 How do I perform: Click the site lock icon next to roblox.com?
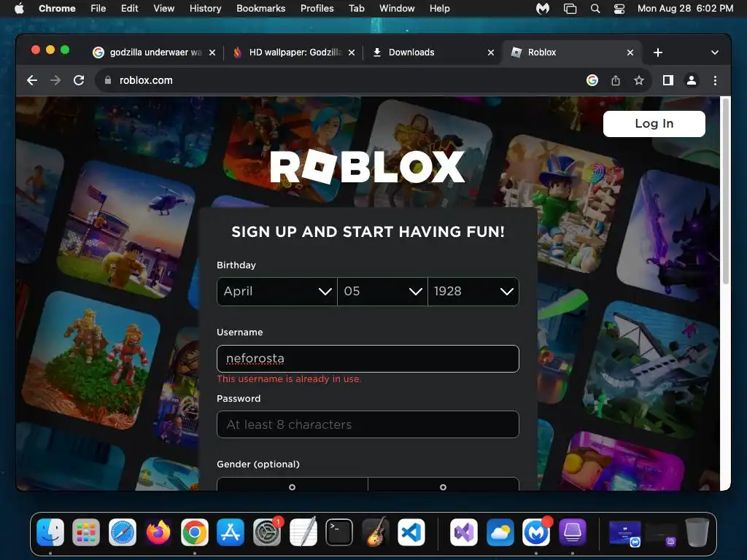coord(108,80)
